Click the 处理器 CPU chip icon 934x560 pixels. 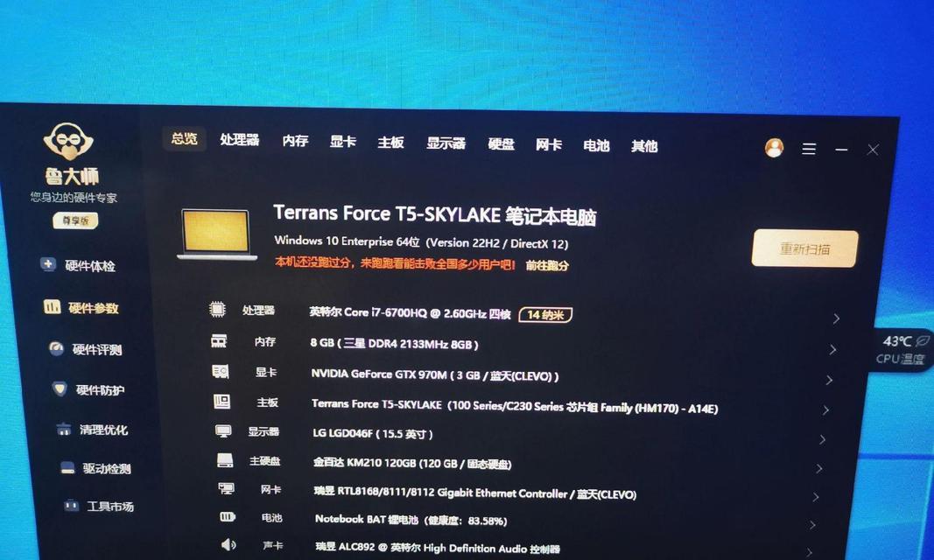pyautogui.click(x=217, y=309)
